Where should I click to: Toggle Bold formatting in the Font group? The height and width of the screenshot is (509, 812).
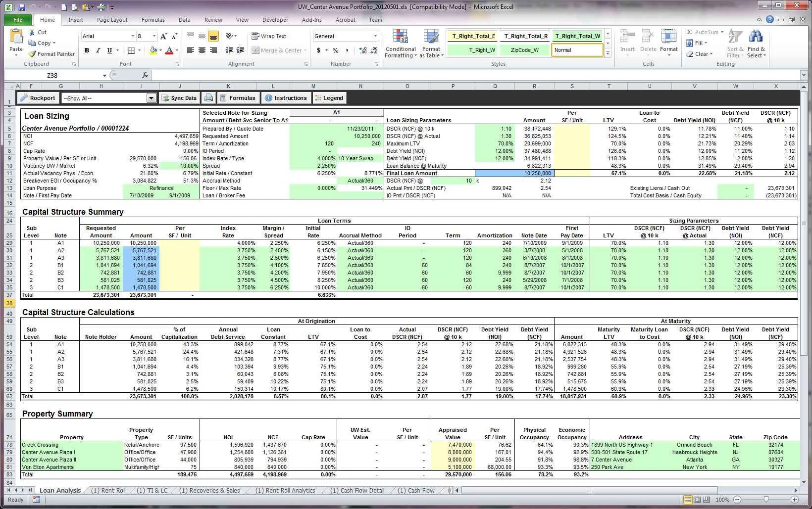point(87,50)
